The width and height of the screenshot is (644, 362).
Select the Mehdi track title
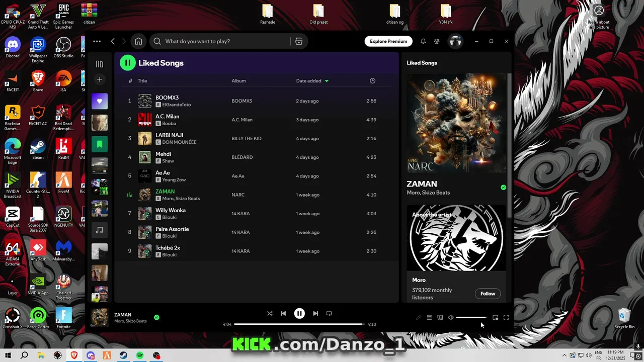pos(163,154)
